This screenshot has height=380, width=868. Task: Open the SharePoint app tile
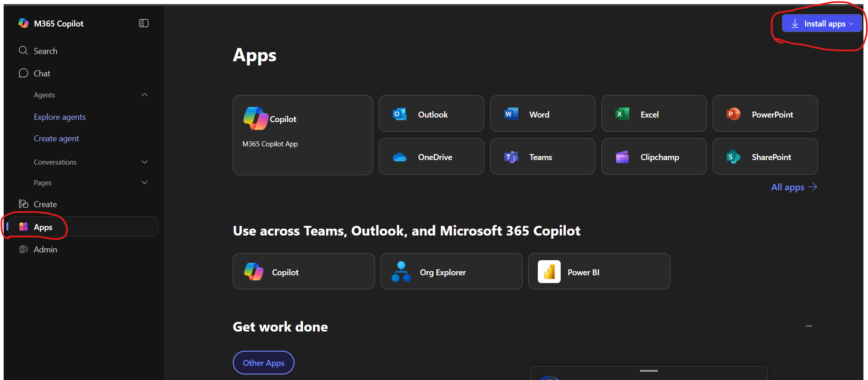click(765, 157)
